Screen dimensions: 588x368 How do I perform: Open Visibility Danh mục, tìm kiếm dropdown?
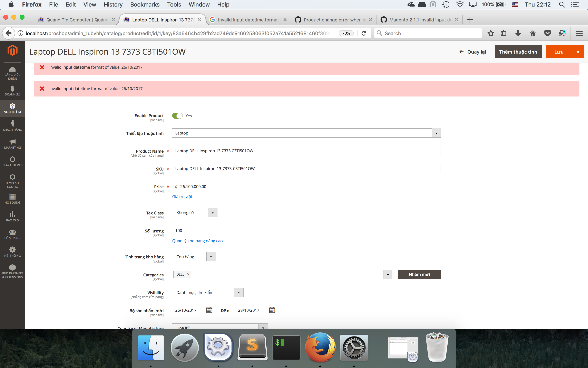(207, 292)
